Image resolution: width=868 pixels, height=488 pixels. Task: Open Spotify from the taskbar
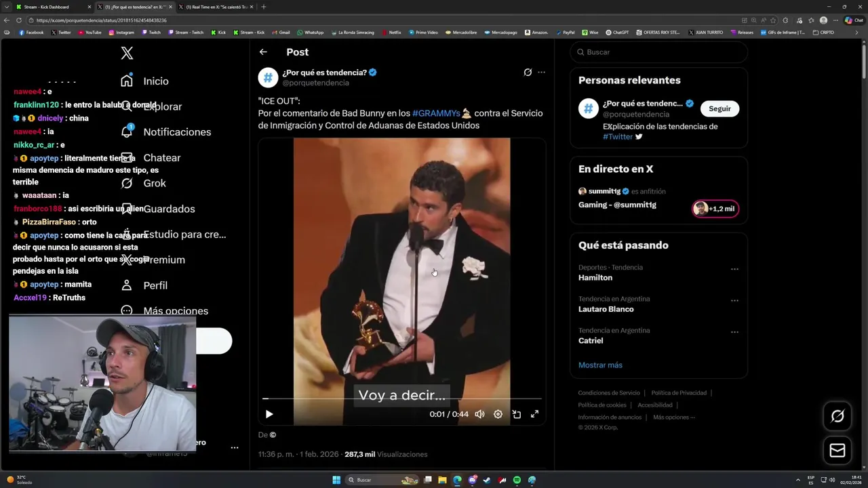[x=517, y=480]
